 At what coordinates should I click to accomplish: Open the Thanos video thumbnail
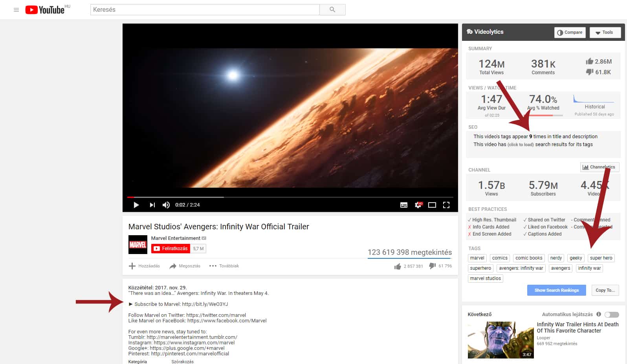pos(501,340)
